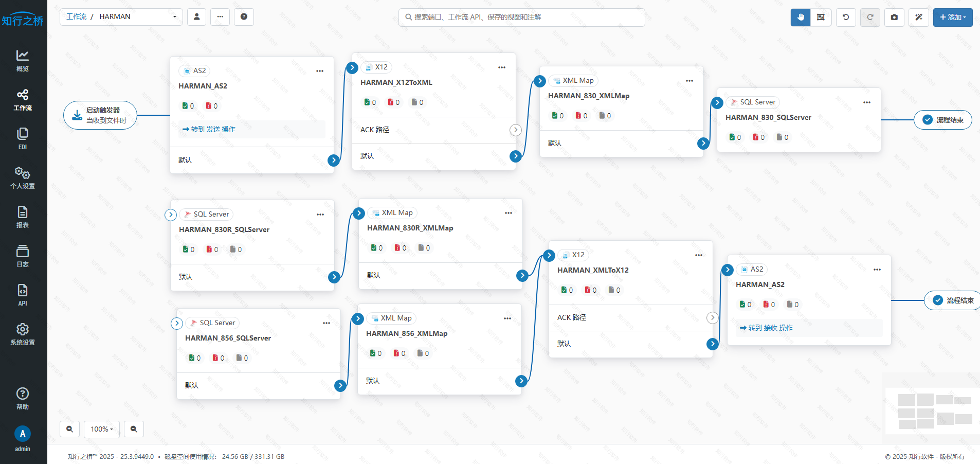Select 日志 logs in sidebar

(x=23, y=256)
